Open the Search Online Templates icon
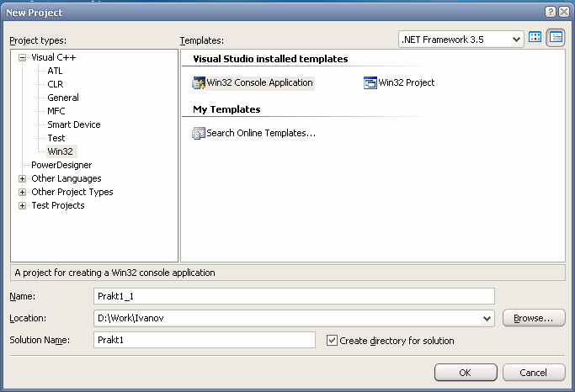This screenshot has width=575, height=392. click(x=199, y=134)
